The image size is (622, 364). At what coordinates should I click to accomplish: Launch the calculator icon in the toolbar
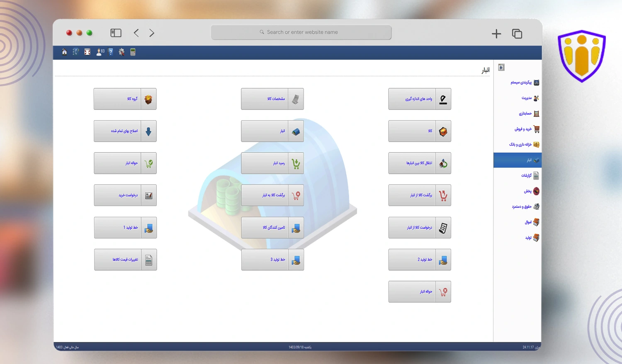point(133,52)
